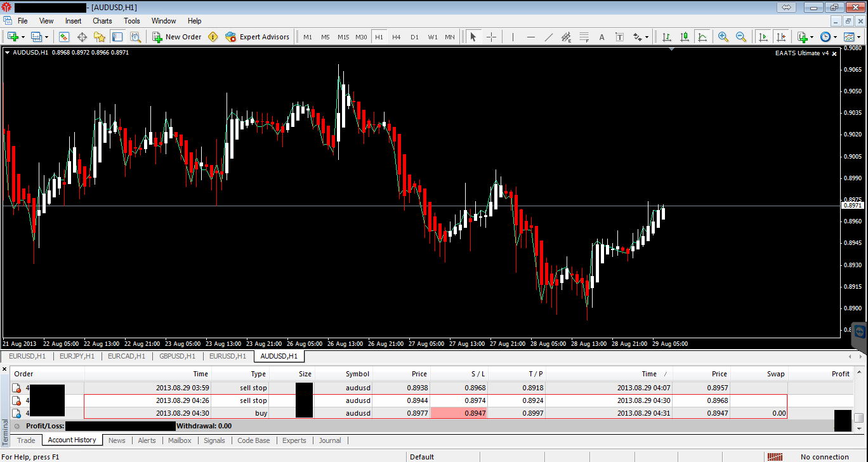Select the H4 timeframe
Screen dimensions: 868x462
(x=396, y=37)
